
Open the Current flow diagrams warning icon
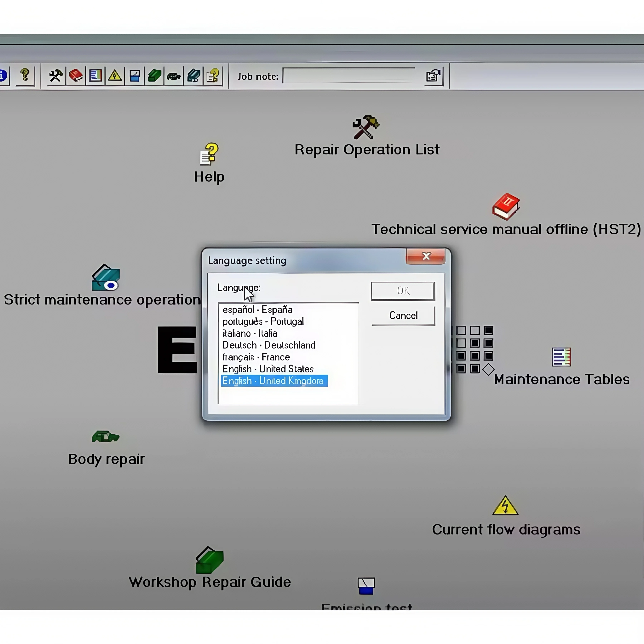(505, 506)
